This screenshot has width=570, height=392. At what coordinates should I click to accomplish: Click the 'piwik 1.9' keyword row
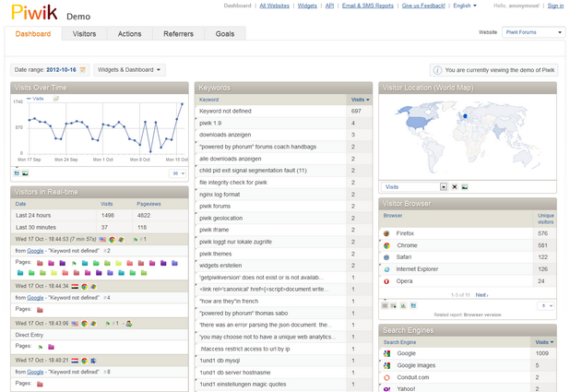pyautogui.click(x=283, y=123)
